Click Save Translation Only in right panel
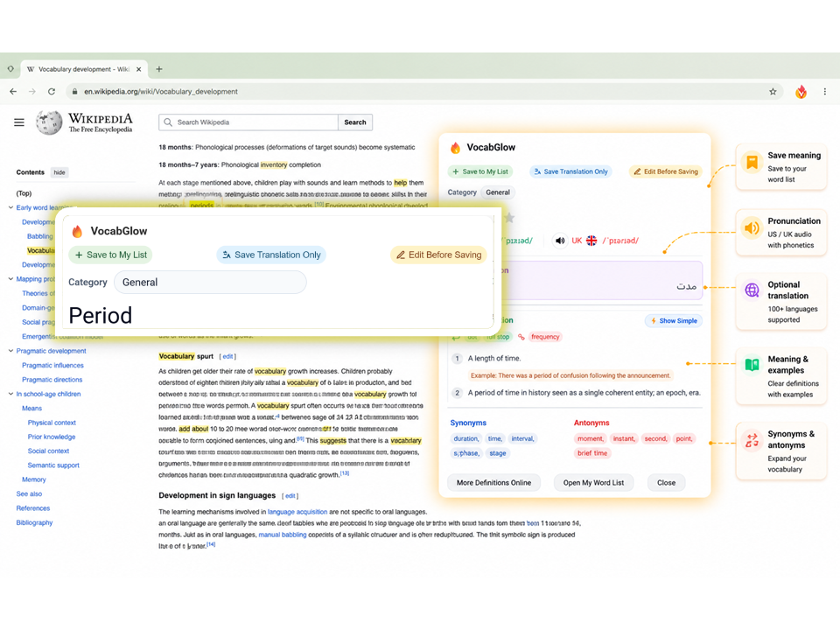Viewport: 840px width, 630px height. tap(571, 171)
